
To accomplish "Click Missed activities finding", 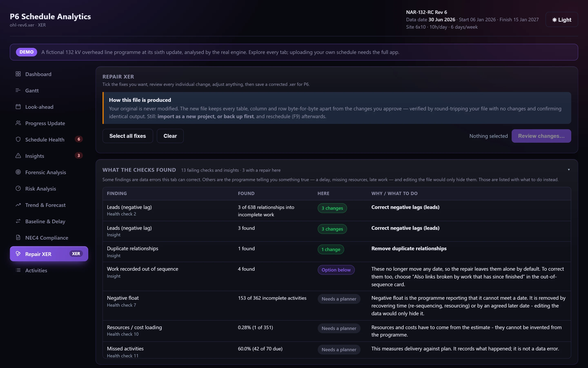I will (x=125, y=349).
